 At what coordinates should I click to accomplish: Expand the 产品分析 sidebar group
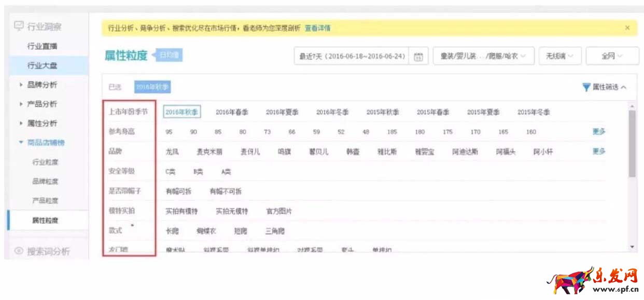(21, 104)
